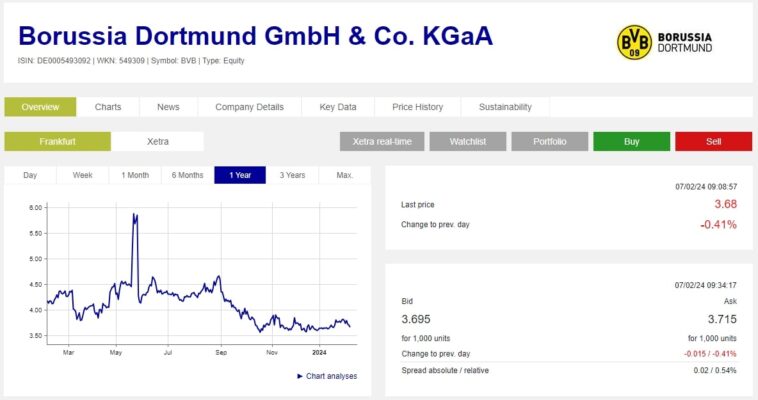Screen dimensions: 758x400
Task: Show the 3 Years chart range
Action: [x=292, y=175]
